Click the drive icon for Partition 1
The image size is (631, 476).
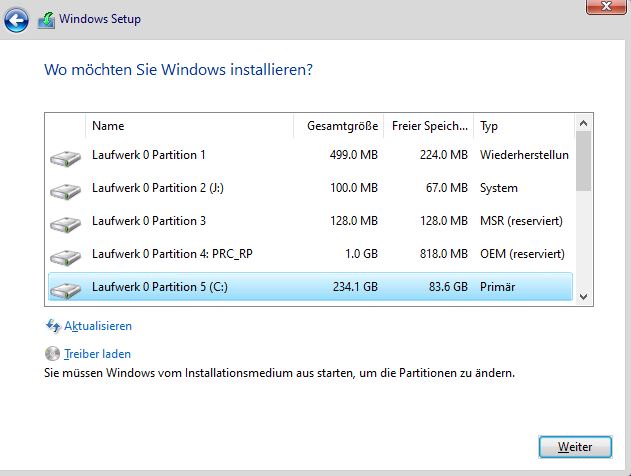click(x=66, y=158)
